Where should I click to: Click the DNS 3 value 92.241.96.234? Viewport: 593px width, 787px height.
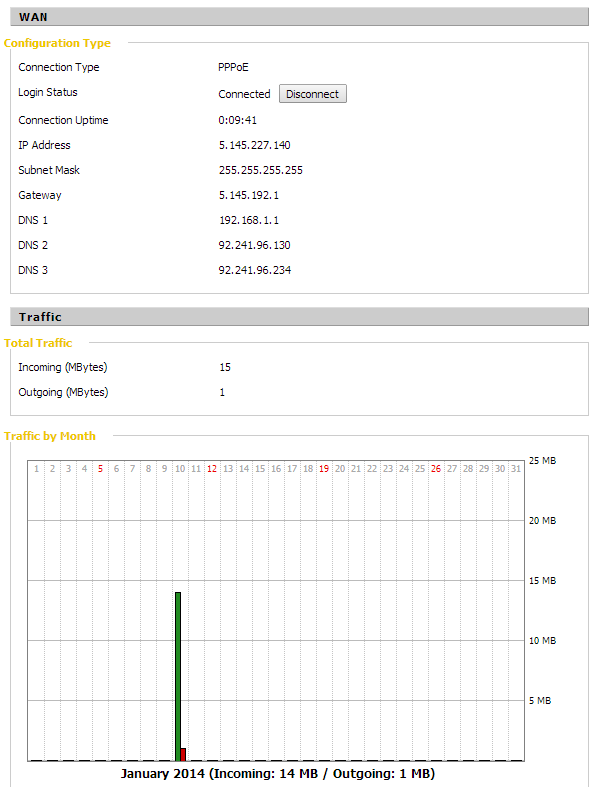click(255, 271)
